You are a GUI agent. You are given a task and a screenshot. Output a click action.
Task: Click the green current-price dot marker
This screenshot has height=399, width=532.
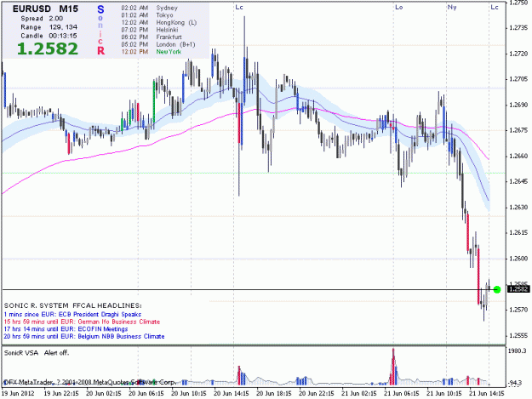click(x=497, y=289)
